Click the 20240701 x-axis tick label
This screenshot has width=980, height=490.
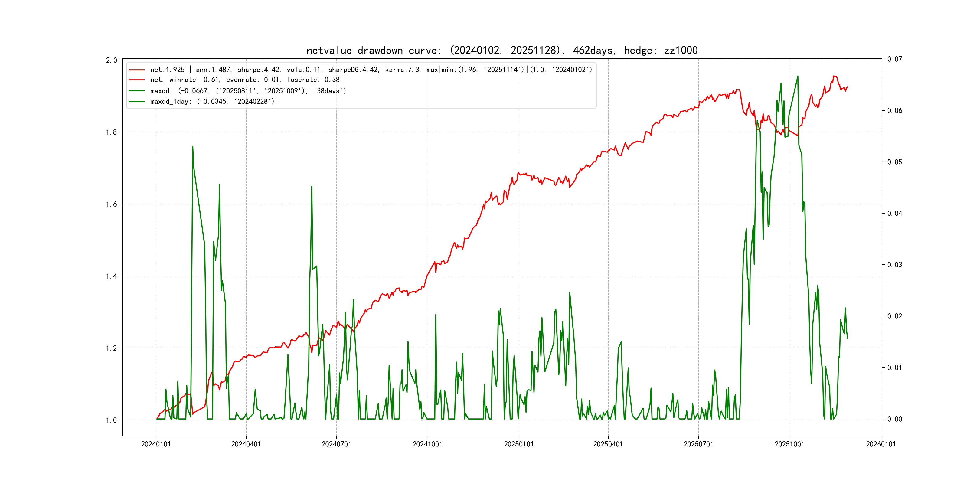pos(336,444)
